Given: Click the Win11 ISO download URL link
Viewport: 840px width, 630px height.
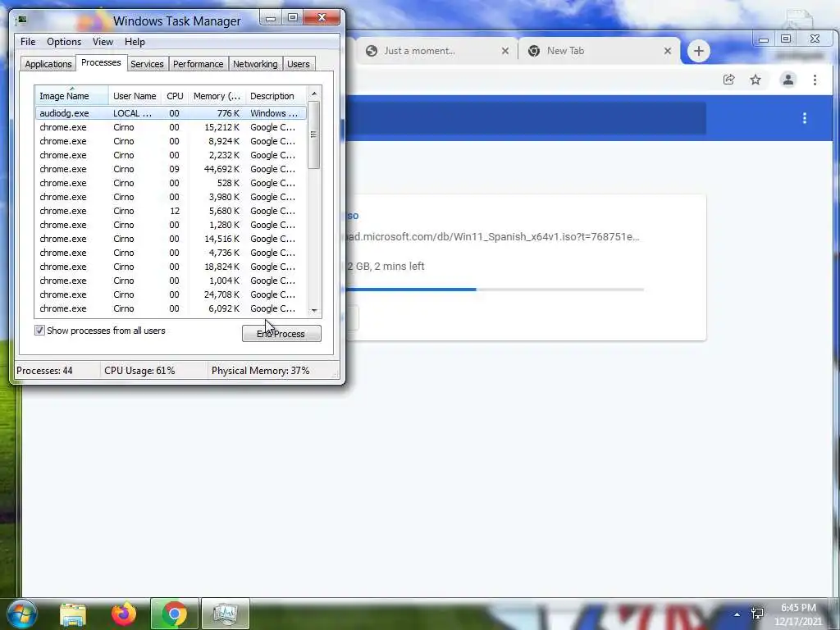Looking at the screenshot, I should 492,237.
